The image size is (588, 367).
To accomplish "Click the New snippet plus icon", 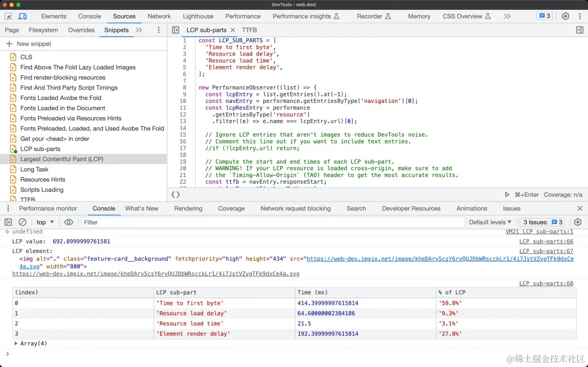I will [9, 44].
